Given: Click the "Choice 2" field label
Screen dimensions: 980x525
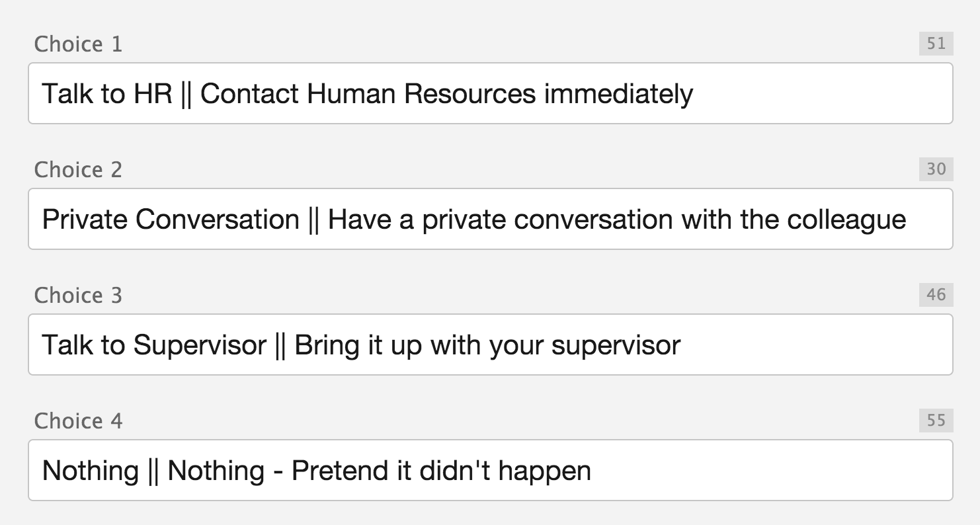Looking at the screenshot, I should (x=78, y=170).
